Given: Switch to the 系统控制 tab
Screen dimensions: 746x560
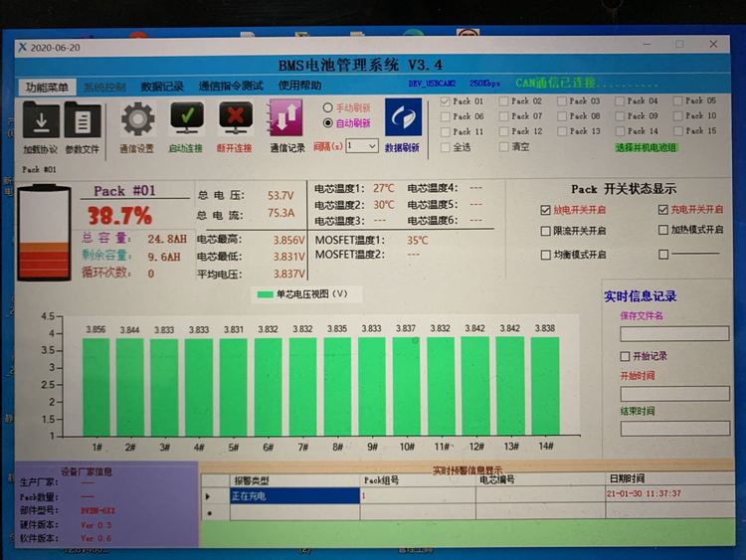Looking at the screenshot, I should pyautogui.click(x=104, y=88).
